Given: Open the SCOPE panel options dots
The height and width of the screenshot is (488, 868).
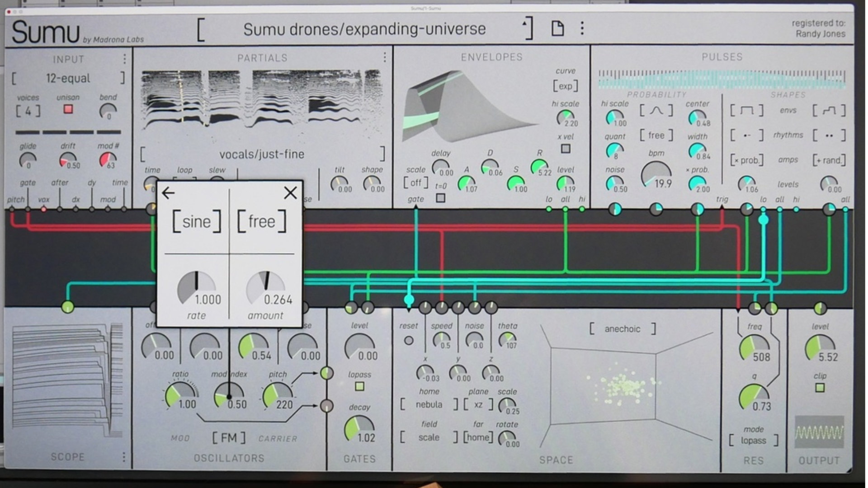Looking at the screenshot, I should pos(123,457).
